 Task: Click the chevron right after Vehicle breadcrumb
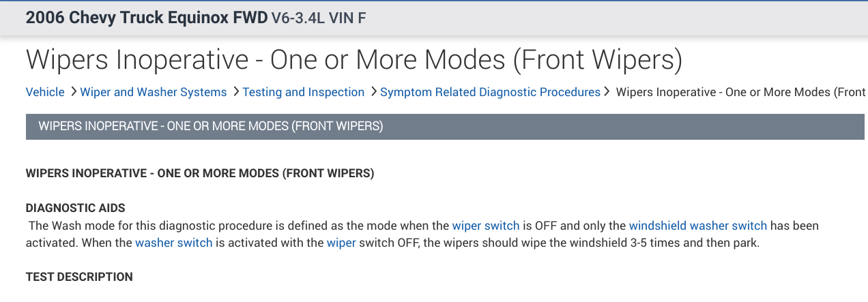73,91
